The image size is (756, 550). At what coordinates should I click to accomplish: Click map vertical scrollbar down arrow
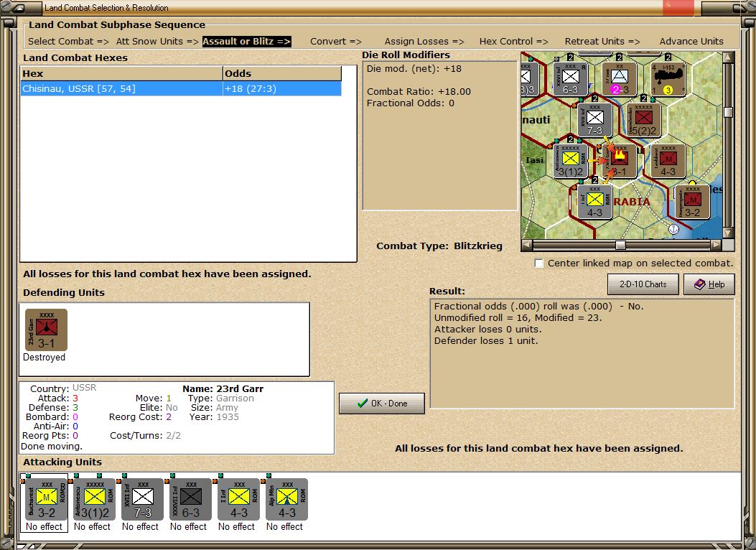[x=729, y=233]
